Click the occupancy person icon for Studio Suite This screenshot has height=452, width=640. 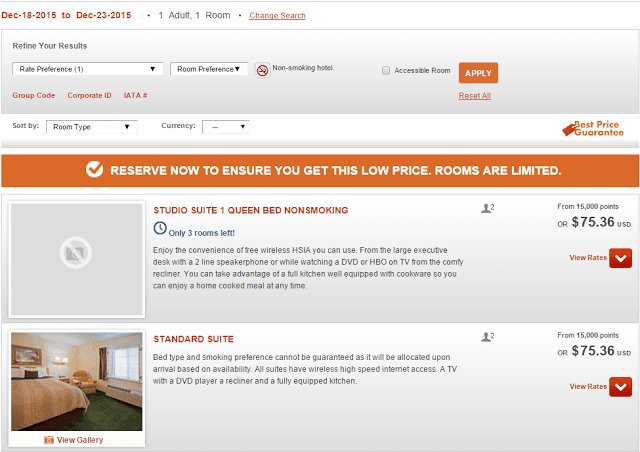(487, 208)
